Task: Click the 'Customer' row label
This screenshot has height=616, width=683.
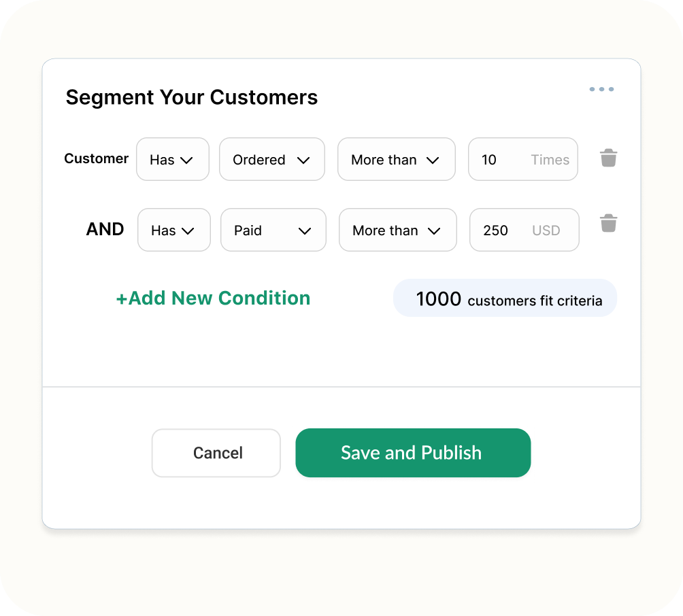Action: pyautogui.click(x=96, y=158)
